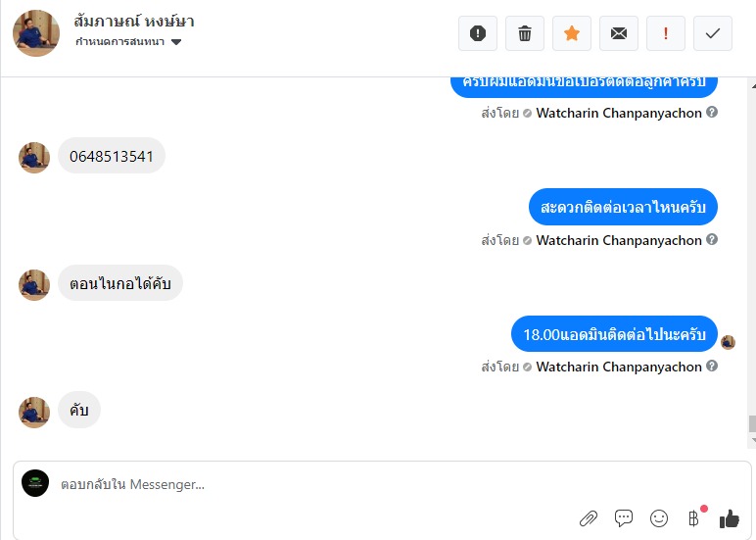Mark conversation as spam with exclamation octagon icon
756x540 pixels.
pos(477,33)
